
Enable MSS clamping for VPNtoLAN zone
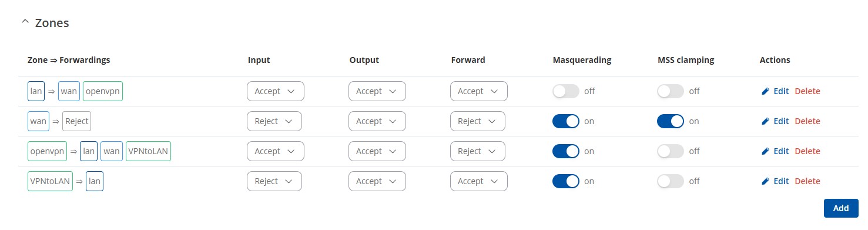click(x=671, y=181)
